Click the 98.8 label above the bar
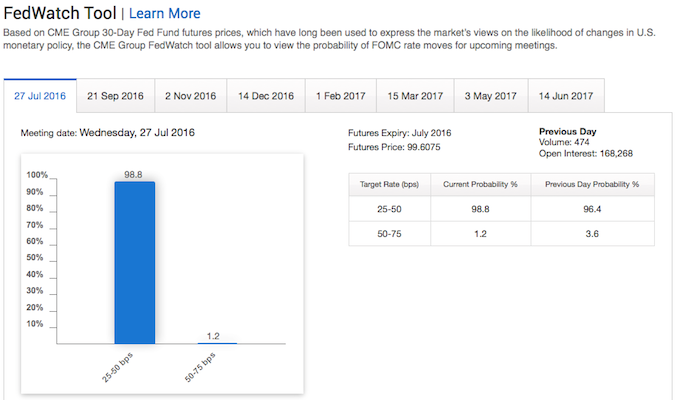The height and width of the screenshot is (400, 676). [x=133, y=175]
